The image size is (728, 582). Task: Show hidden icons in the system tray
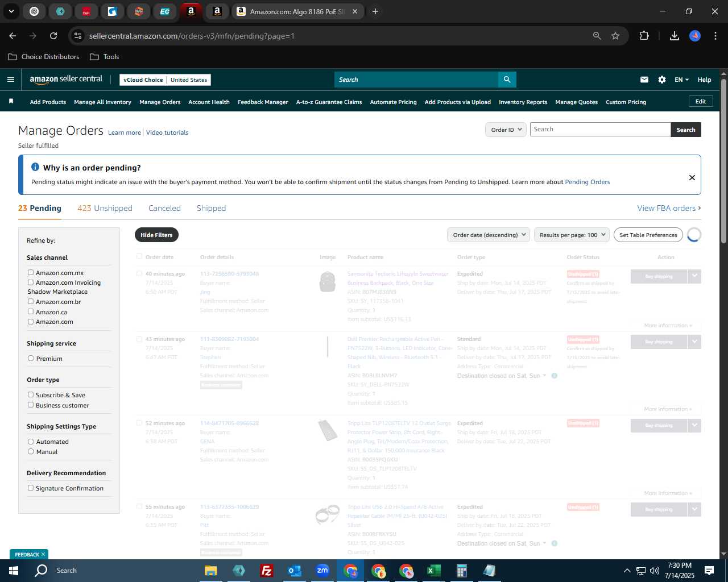627,571
